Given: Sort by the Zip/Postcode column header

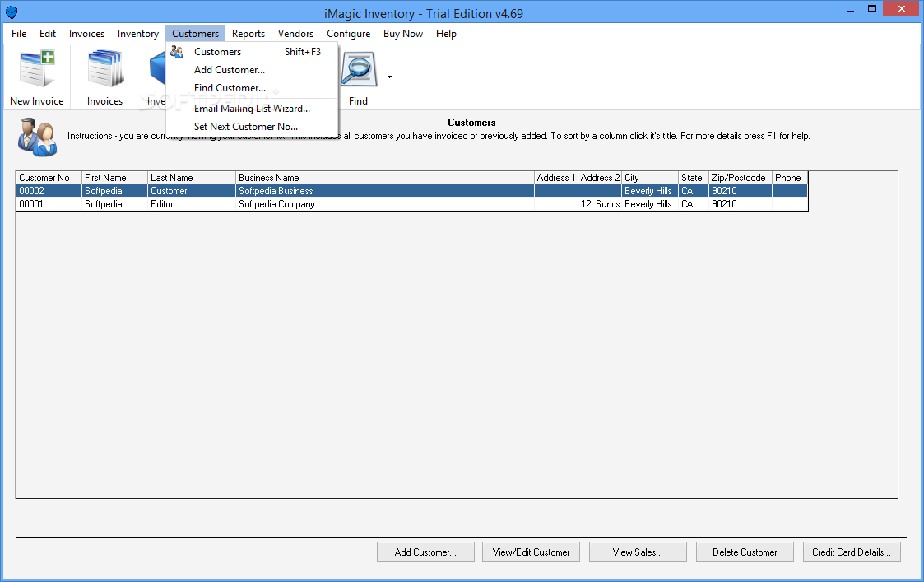Looking at the screenshot, I should [x=741, y=178].
